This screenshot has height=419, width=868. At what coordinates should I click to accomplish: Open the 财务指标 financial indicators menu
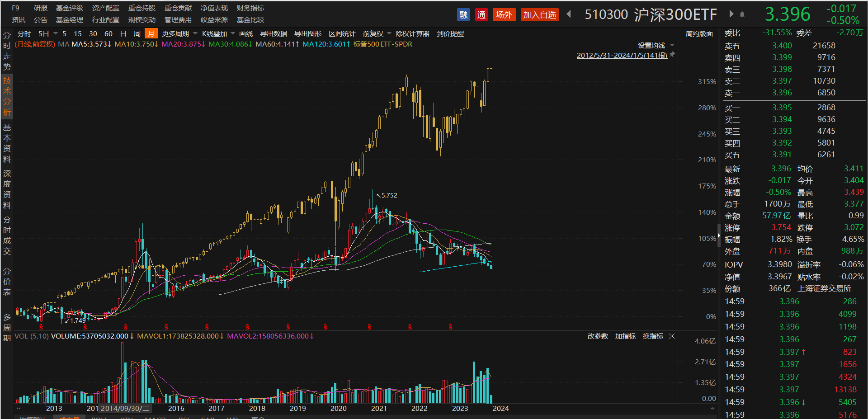pyautogui.click(x=250, y=8)
